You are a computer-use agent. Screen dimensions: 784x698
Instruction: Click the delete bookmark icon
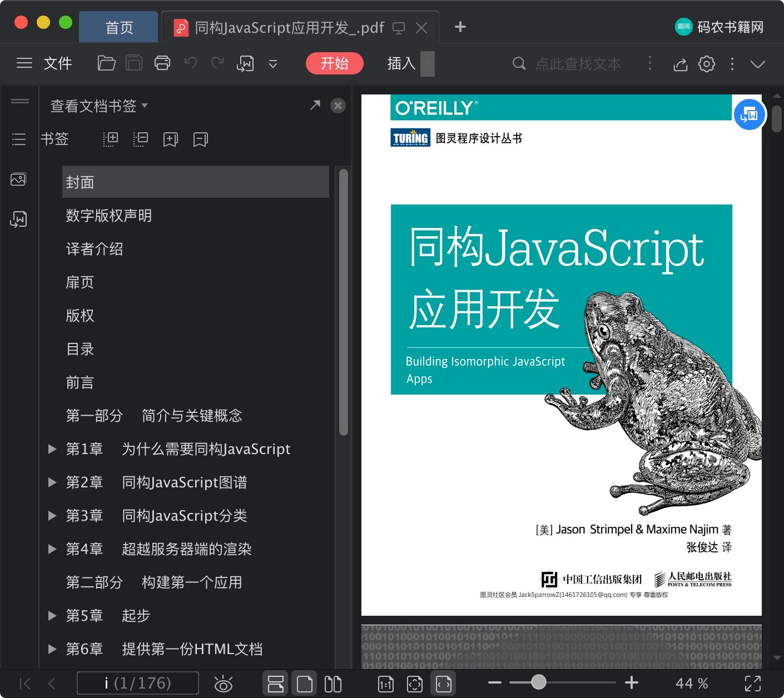point(200,139)
